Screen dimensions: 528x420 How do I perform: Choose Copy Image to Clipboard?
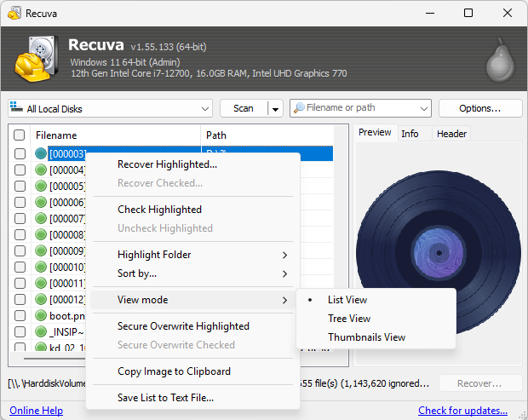192,371
